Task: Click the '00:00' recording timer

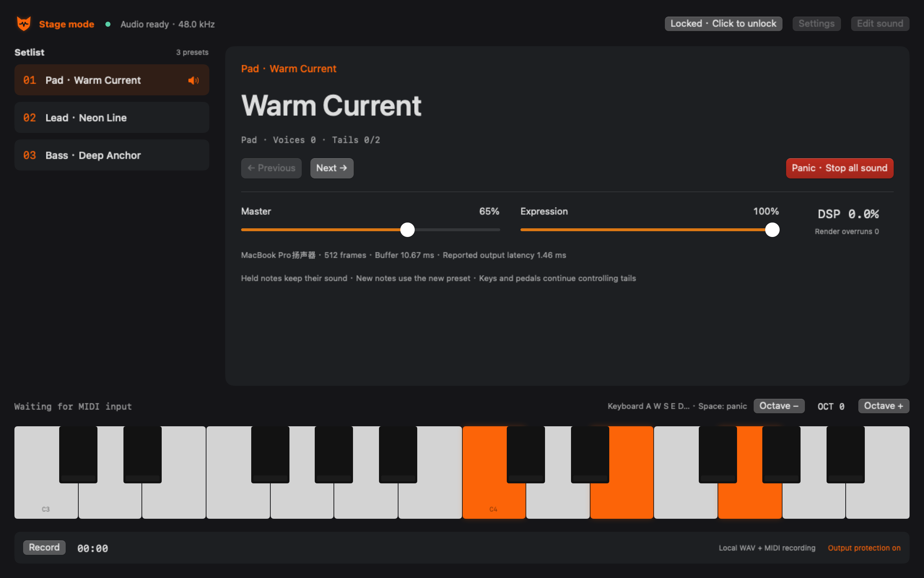Action: tap(93, 548)
